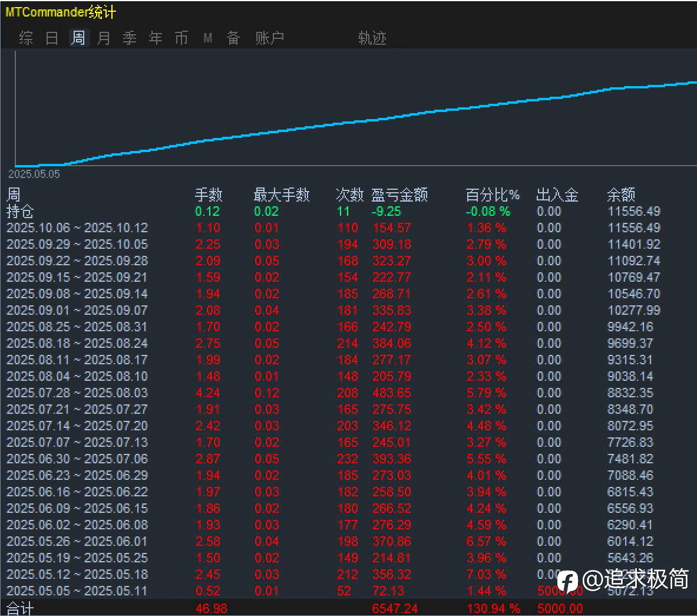
Task: Click profit amount 483.65
Action: [391, 393]
